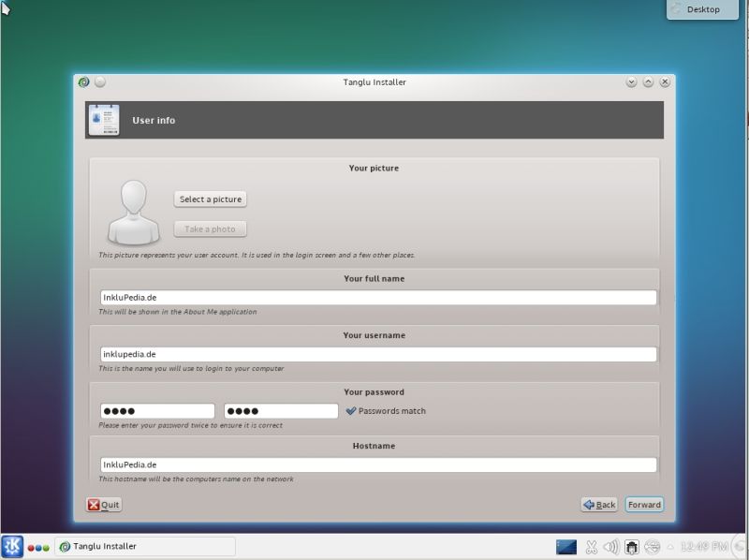Open the KDE application launcher
Viewport: 749px width, 560px height.
[12, 546]
